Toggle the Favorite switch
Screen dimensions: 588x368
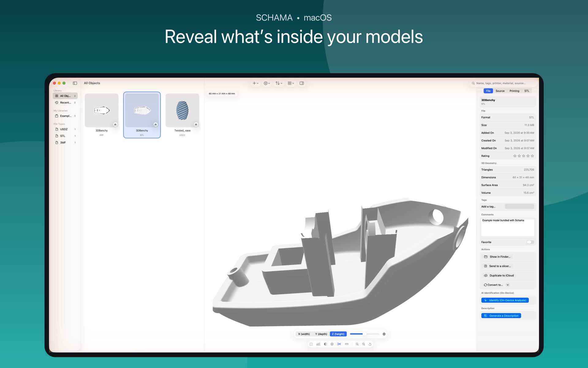point(530,242)
